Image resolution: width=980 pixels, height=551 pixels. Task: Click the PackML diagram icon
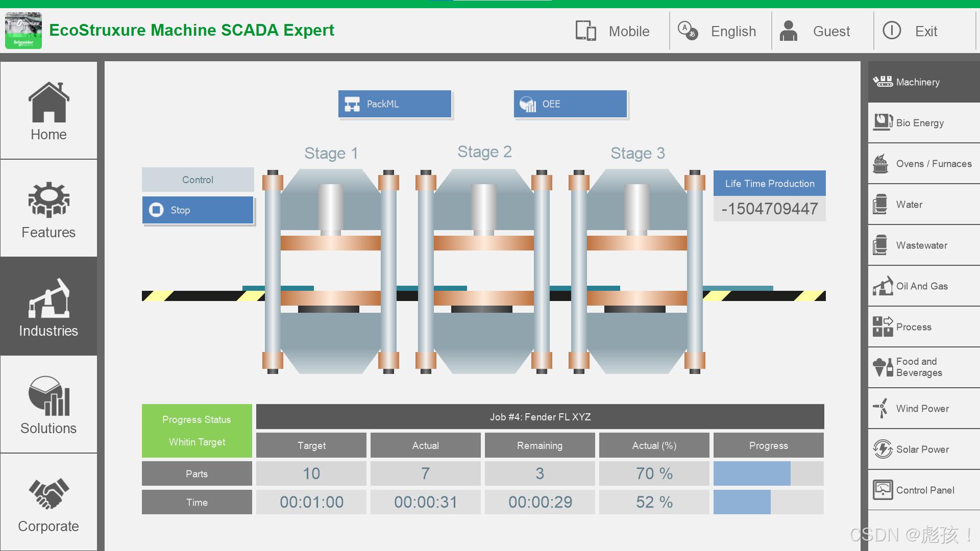pos(352,104)
